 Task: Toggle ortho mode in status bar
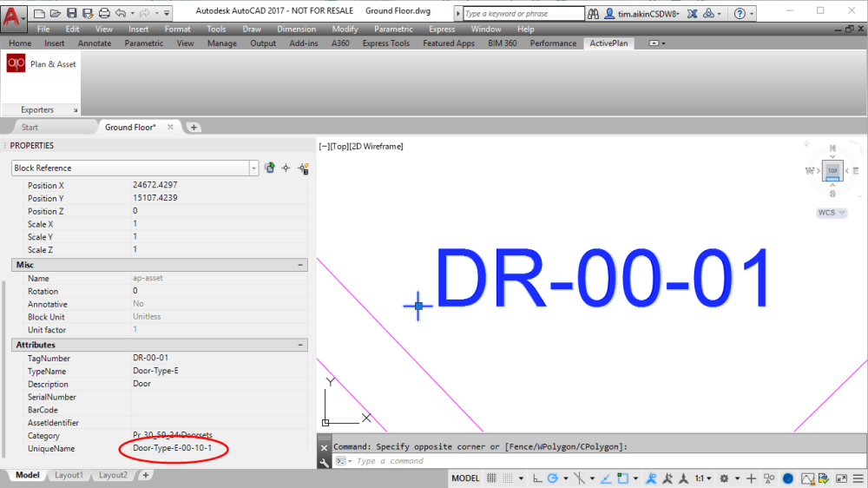(537, 478)
